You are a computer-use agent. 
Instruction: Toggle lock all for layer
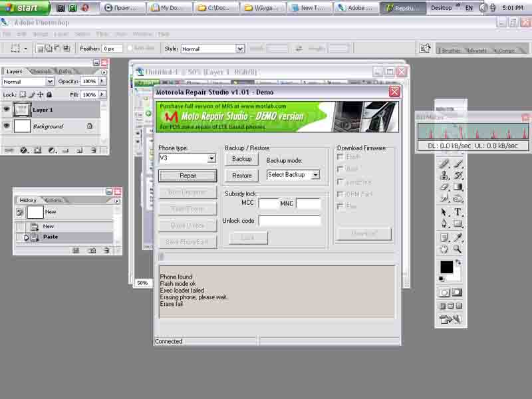[x=49, y=94]
